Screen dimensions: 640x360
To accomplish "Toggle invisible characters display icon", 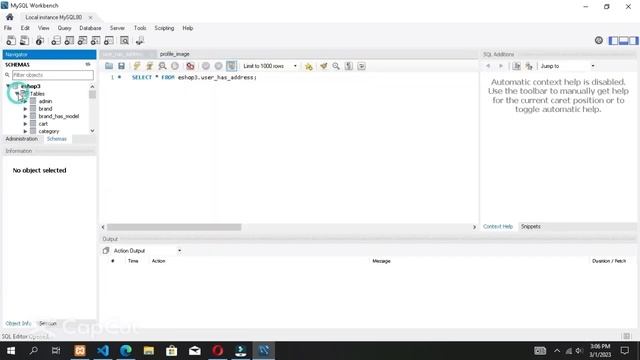I will tap(349, 66).
